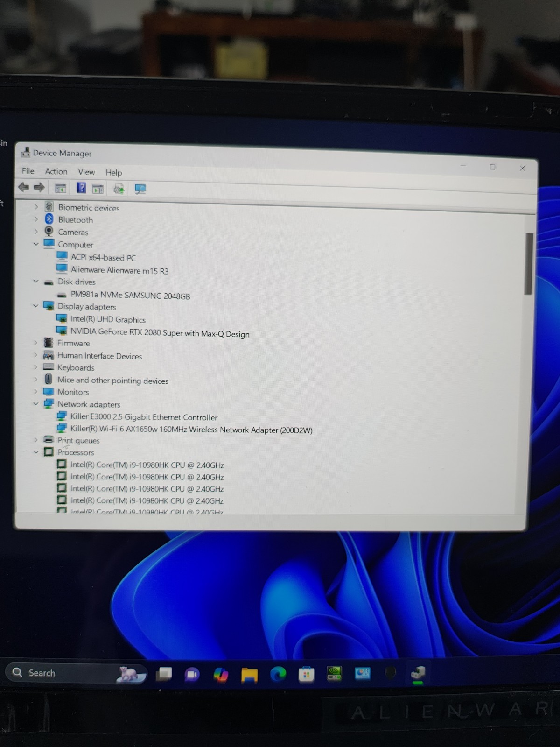Open File Explorer from the taskbar

tap(249, 675)
